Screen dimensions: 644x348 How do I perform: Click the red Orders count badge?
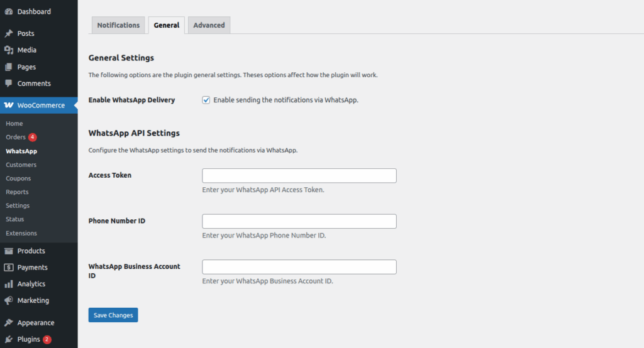point(33,137)
